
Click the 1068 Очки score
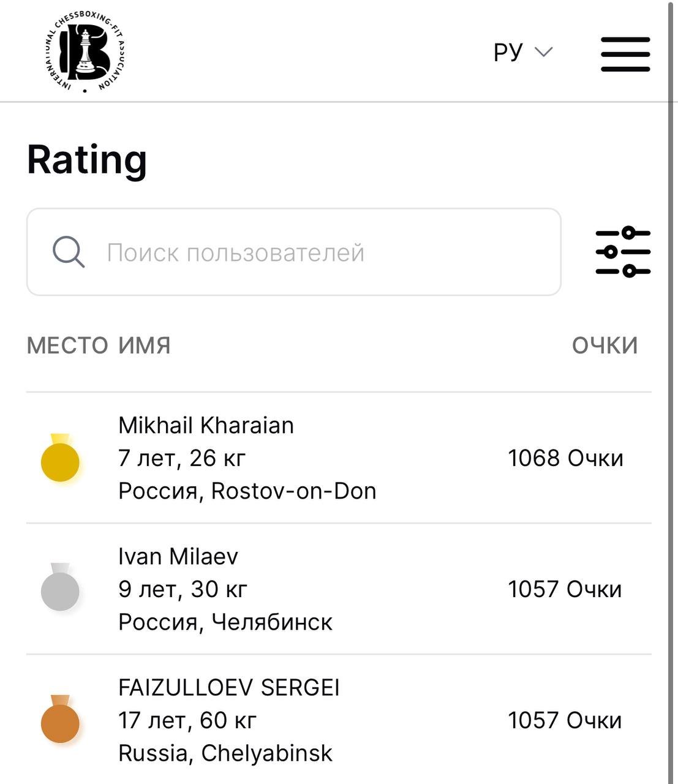(565, 458)
